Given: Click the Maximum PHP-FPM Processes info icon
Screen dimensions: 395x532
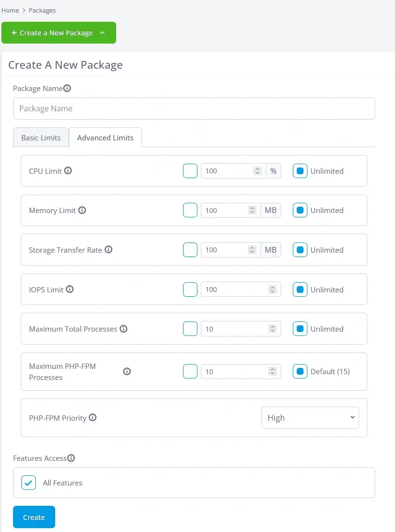Looking at the screenshot, I should (x=127, y=371).
